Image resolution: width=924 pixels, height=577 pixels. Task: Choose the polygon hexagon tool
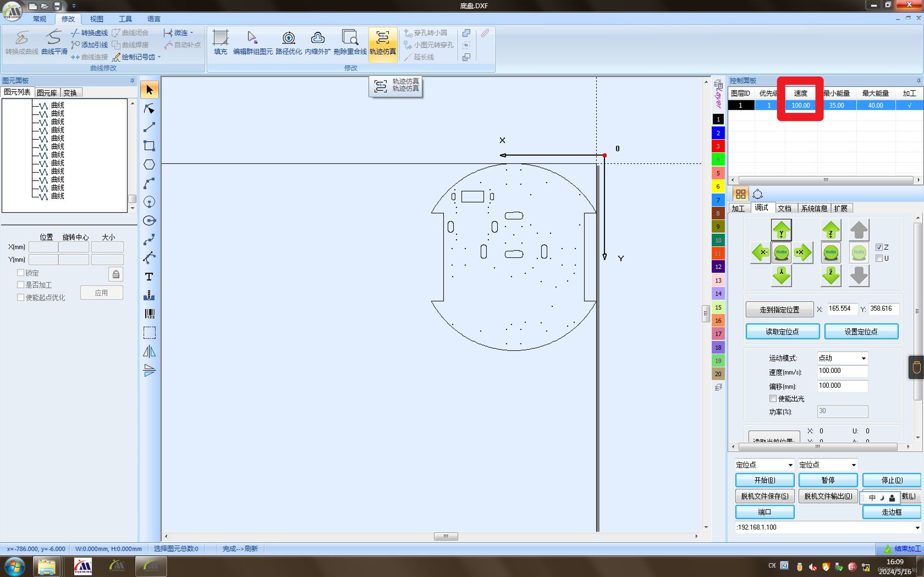tap(149, 164)
